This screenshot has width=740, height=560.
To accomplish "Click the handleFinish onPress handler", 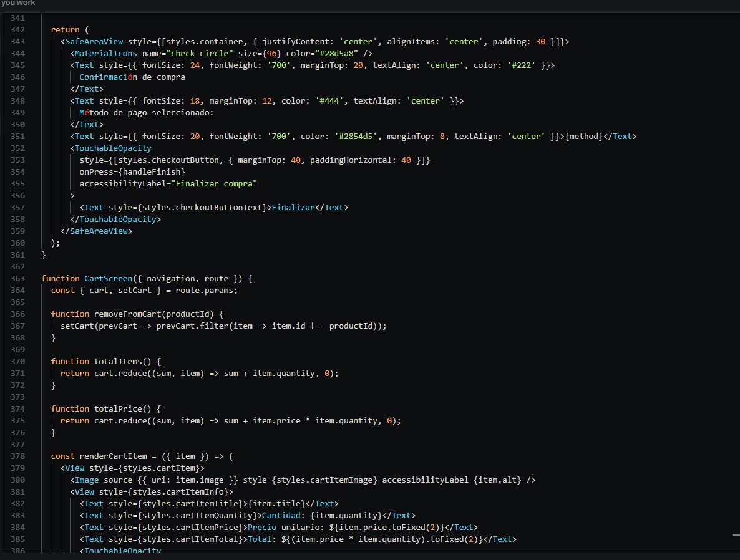I will [x=151, y=172].
